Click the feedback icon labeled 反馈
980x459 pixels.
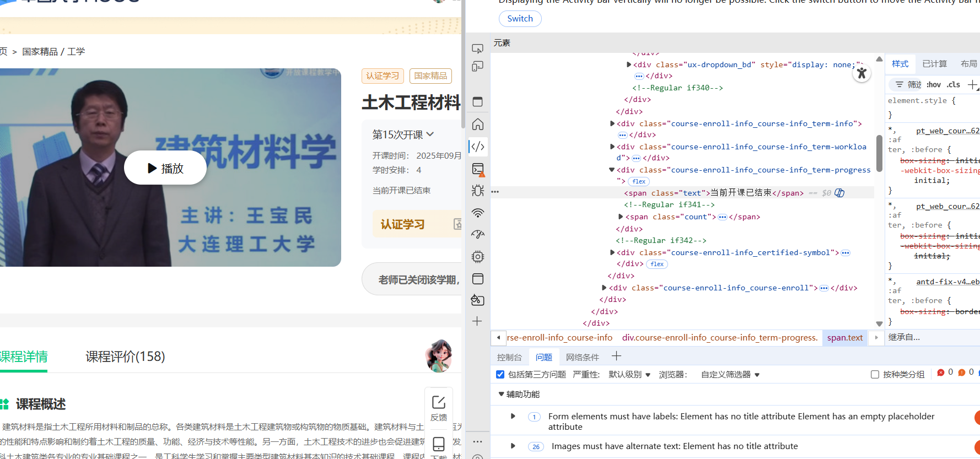tap(439, 408)
